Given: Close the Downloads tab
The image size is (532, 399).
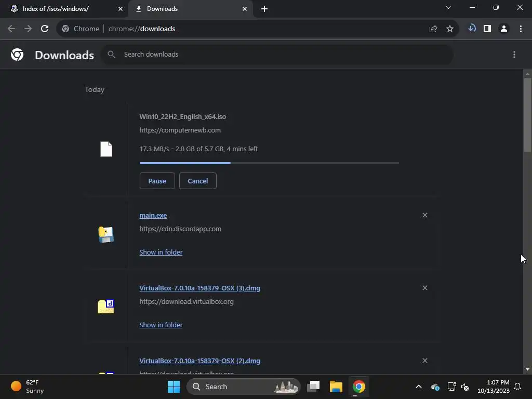Looking at the screenshot, I should tap(245, 9).
